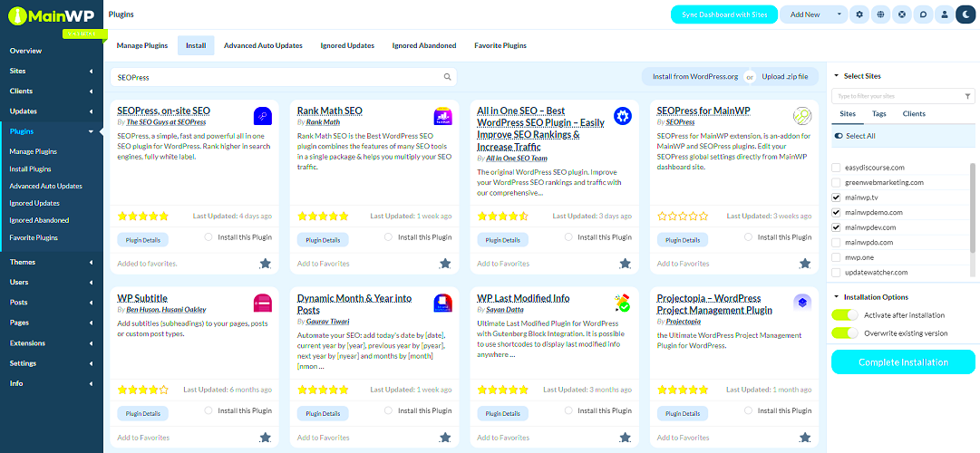Viewport: 980px width, 453px height.
Task: Click the SEOPress plugin search field
Action: pyautogui.click(x=283, y=77)
